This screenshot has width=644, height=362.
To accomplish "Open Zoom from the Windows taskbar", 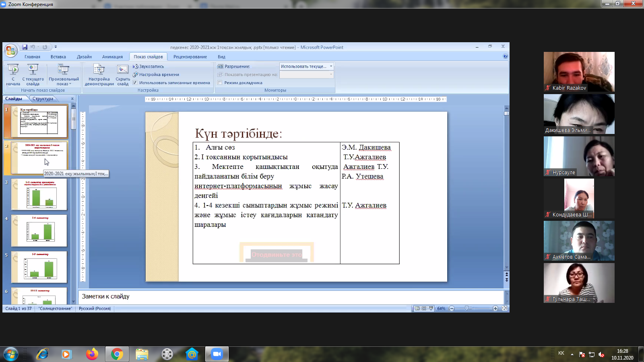I will [217, 354].
